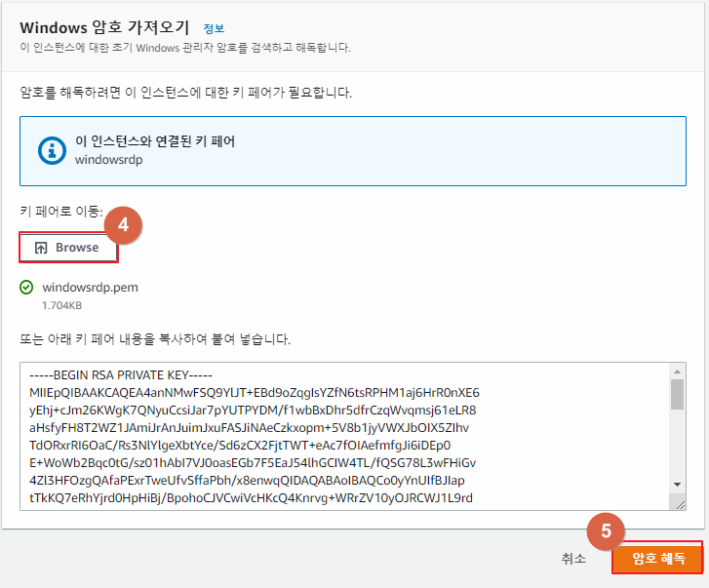Click the key textarea scrollbar thumb
Screen dimensions: 709x588
[677, 394]
